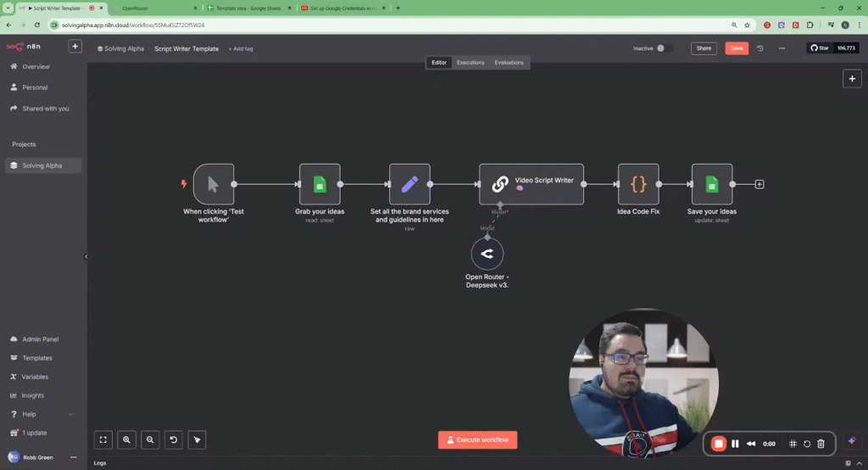
Task: Open the Video Script Writer chain node
Action: tap(531, 184)
